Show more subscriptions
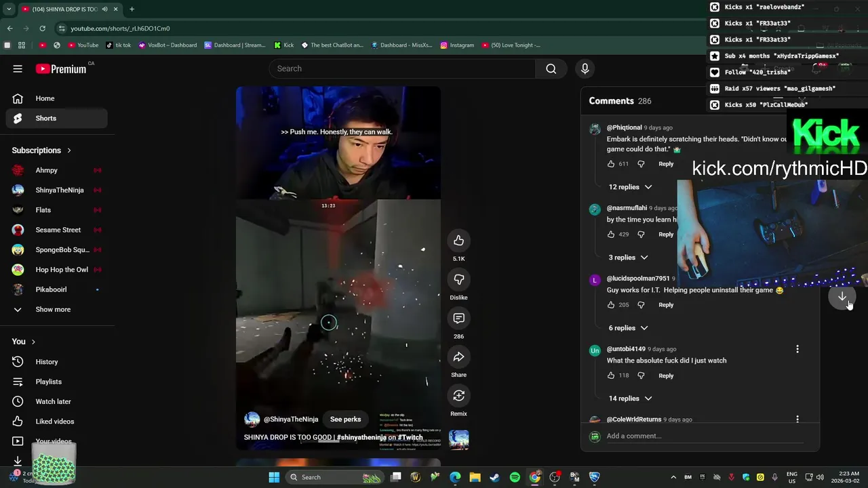This screenshot has height=488, width=868. pyautogui.click(x=57, y=309)
